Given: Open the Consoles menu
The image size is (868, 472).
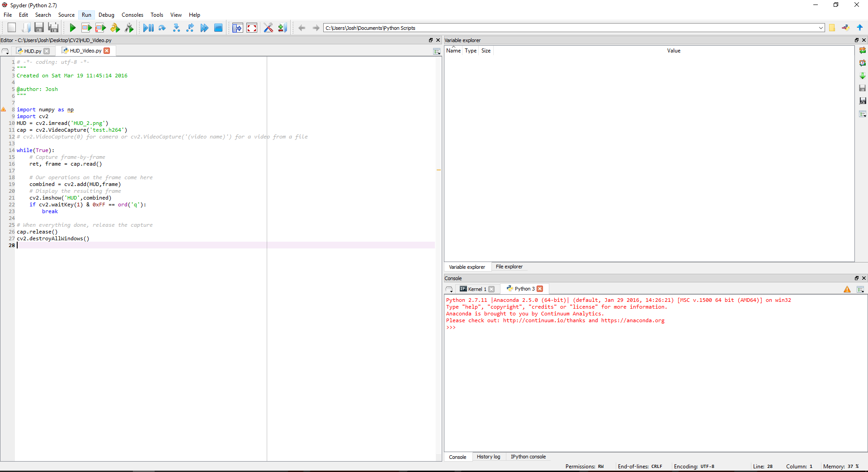Looking at the screenshot, I should click(x=132, y=15).
